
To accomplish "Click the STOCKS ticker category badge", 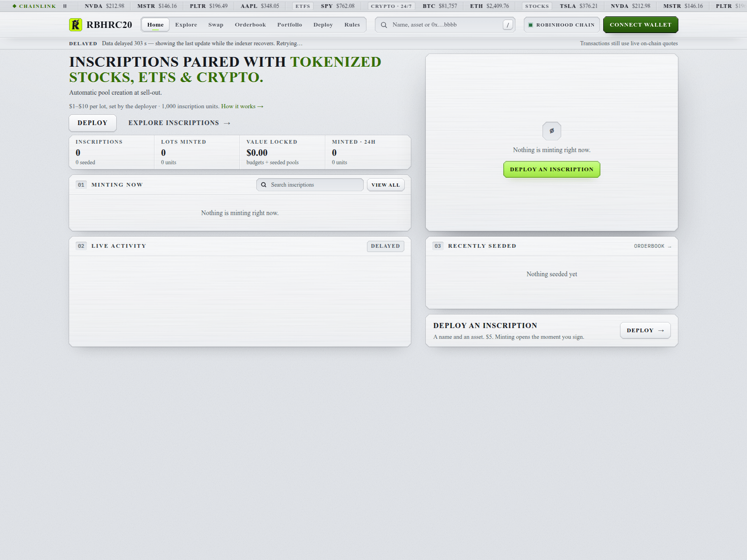I will click(x=537, y=6).
